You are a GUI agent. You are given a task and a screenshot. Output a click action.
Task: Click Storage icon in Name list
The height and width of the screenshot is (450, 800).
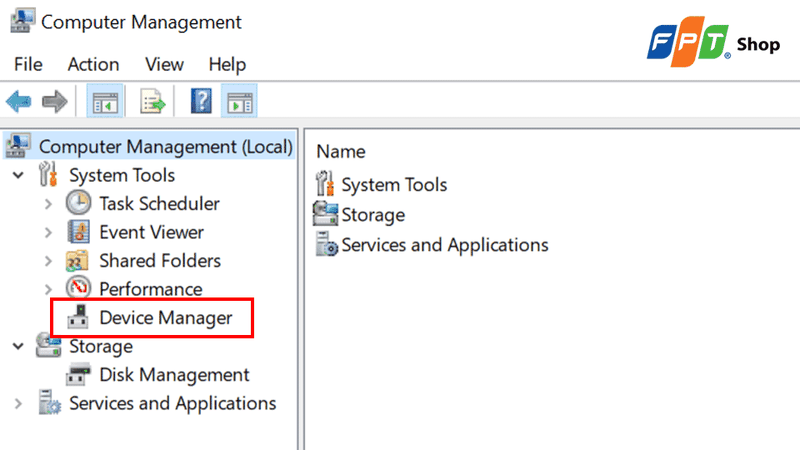325,214
